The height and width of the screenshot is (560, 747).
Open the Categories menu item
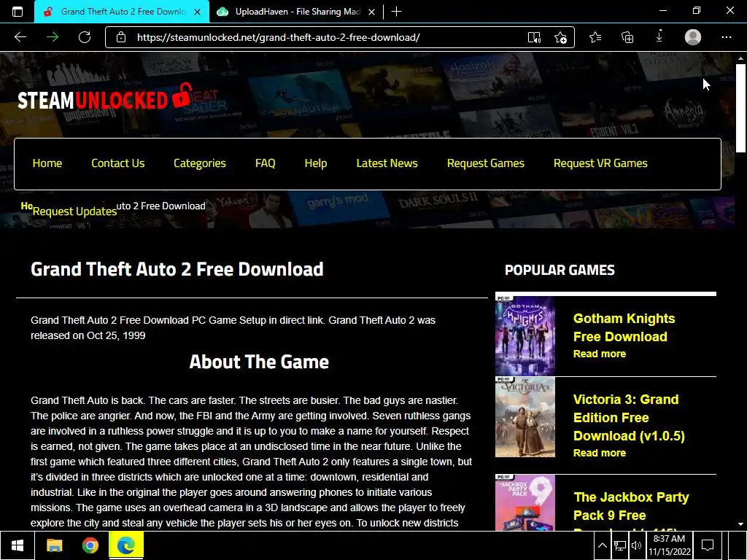200,163
